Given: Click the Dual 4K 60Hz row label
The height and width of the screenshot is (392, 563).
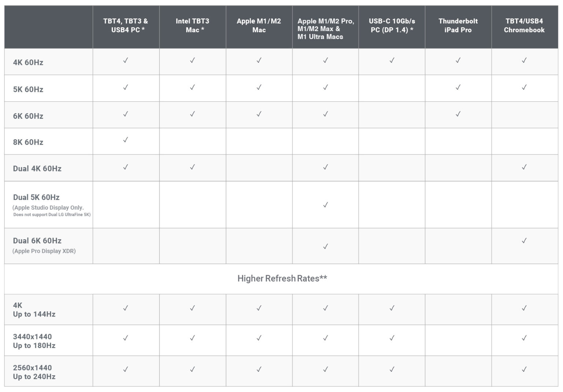Looking at the screenshot, I should coord(37,169).
